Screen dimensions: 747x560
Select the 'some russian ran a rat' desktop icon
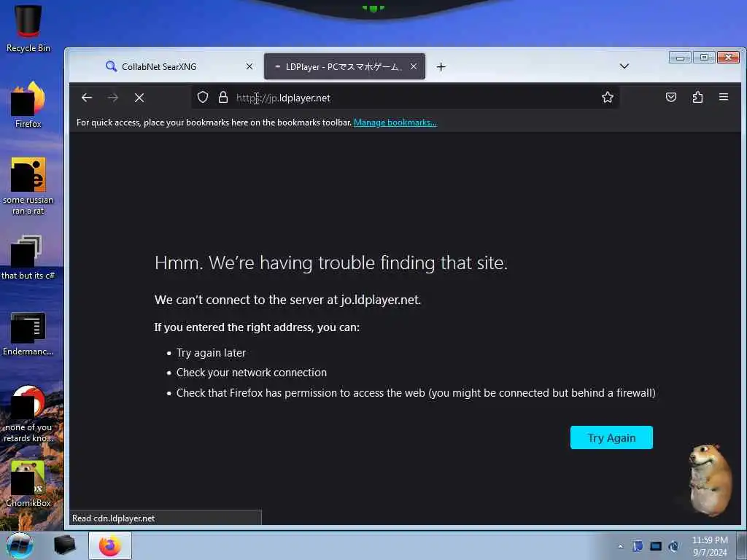click(x=28, y=186)
